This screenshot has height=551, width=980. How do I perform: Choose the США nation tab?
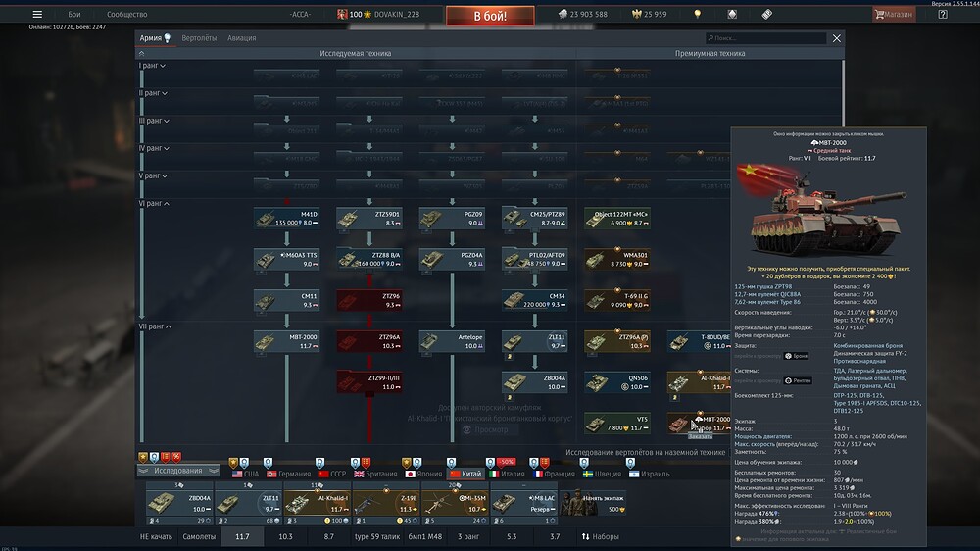(245, 474)
